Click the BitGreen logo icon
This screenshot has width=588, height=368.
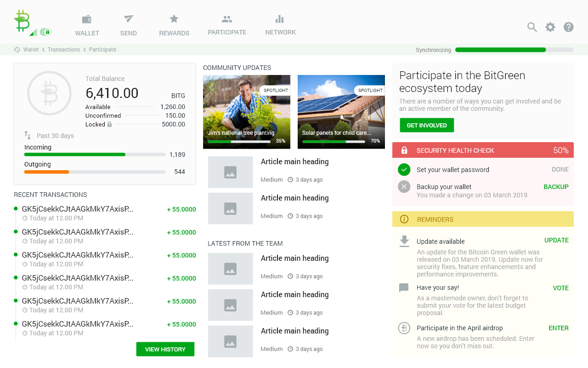pyautogui.click(x=22, y=21)
